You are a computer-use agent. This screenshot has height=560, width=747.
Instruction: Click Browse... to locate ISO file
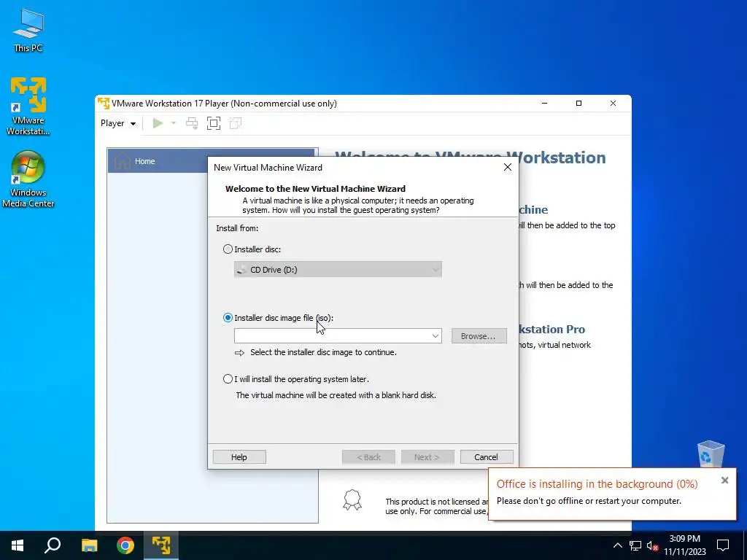(479, 336)
